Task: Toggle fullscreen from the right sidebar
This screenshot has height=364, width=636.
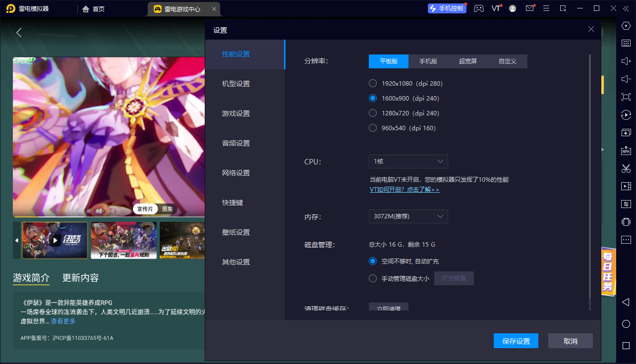Action: click(626, 97)
